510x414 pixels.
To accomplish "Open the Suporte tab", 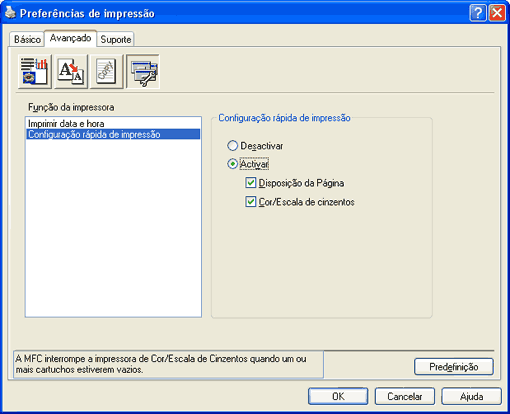I will (116, 39).
